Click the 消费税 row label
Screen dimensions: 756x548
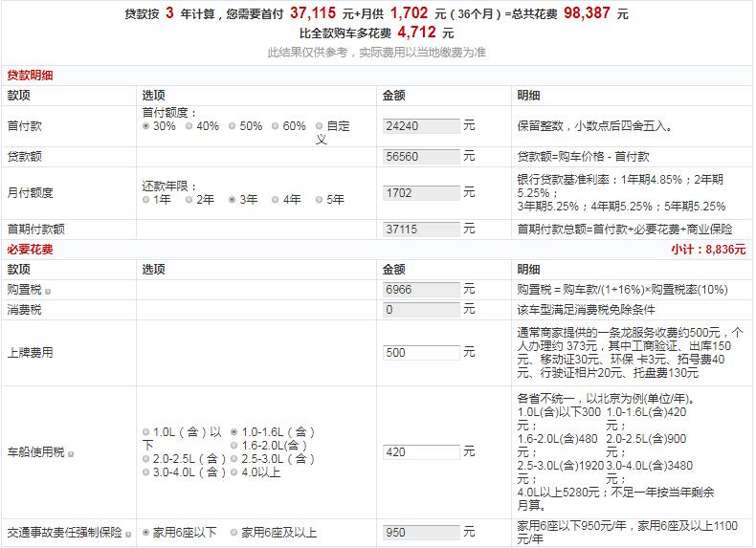click(24, 310)
